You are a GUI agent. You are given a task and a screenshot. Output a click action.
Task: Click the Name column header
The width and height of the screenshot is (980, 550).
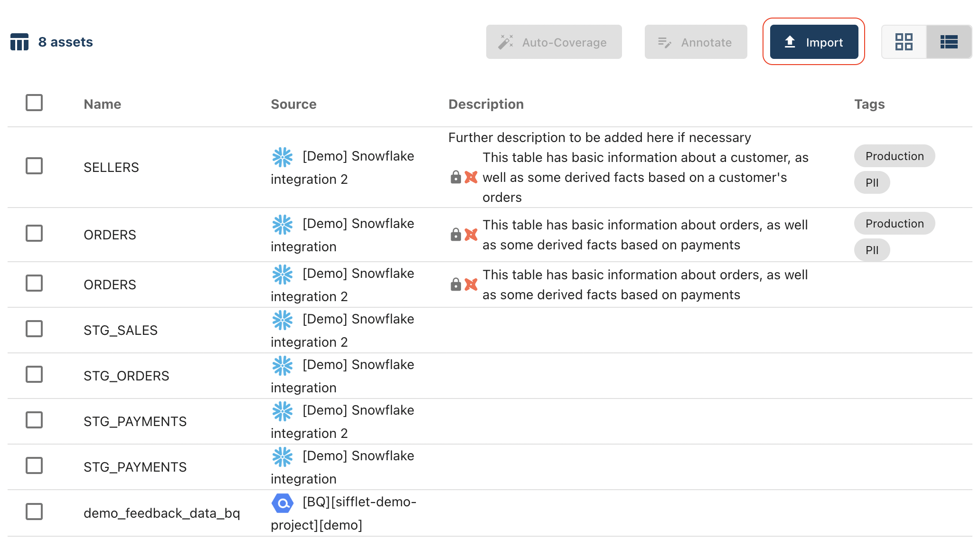[x=102, y=104]
